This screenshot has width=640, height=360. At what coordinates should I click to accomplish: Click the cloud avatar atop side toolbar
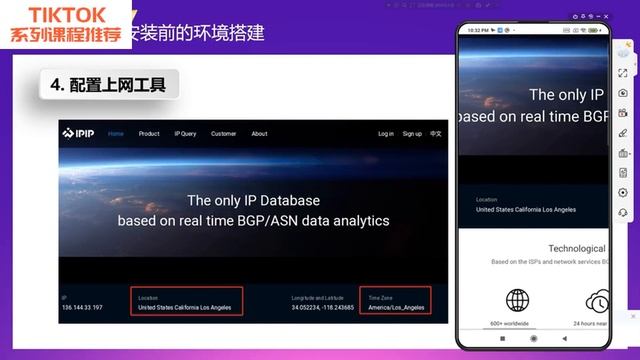click(x=624, y=51)
